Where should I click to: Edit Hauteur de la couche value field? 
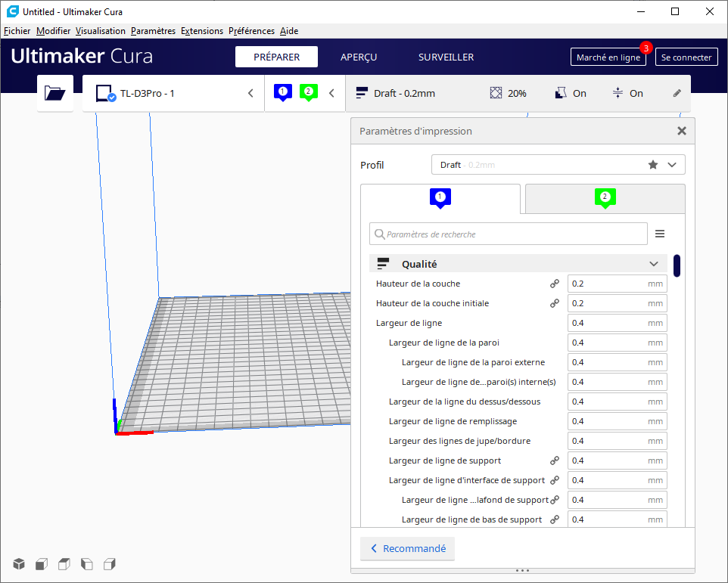617,284
